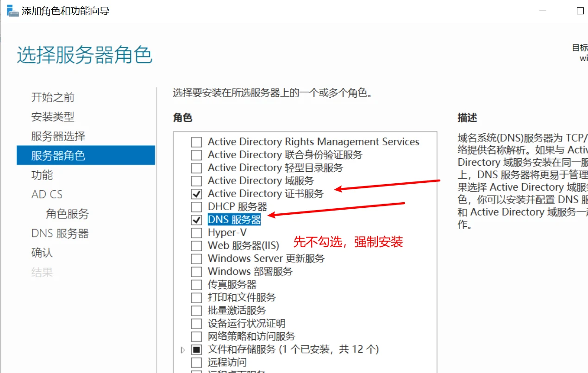The width and height of the screenshot is (588, 373).
Task: Select Hyper-V role label
Action: click(x=227, y=233)
